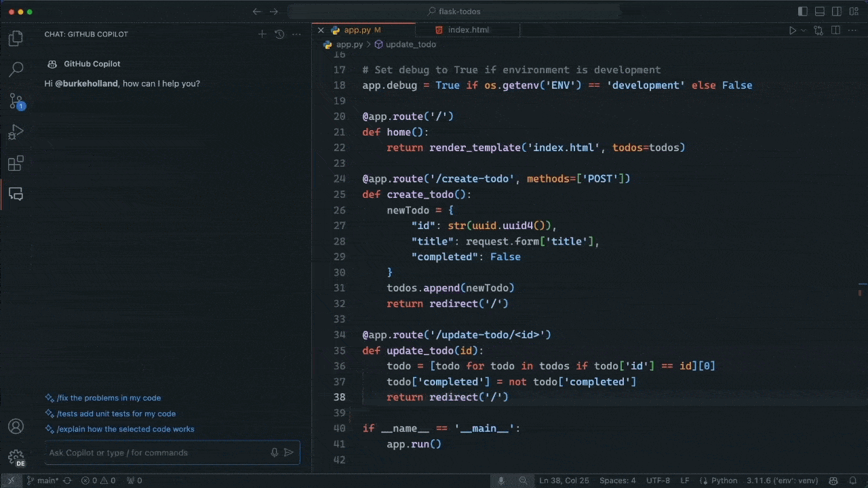Open the Manage gear menu

point(16,457)
